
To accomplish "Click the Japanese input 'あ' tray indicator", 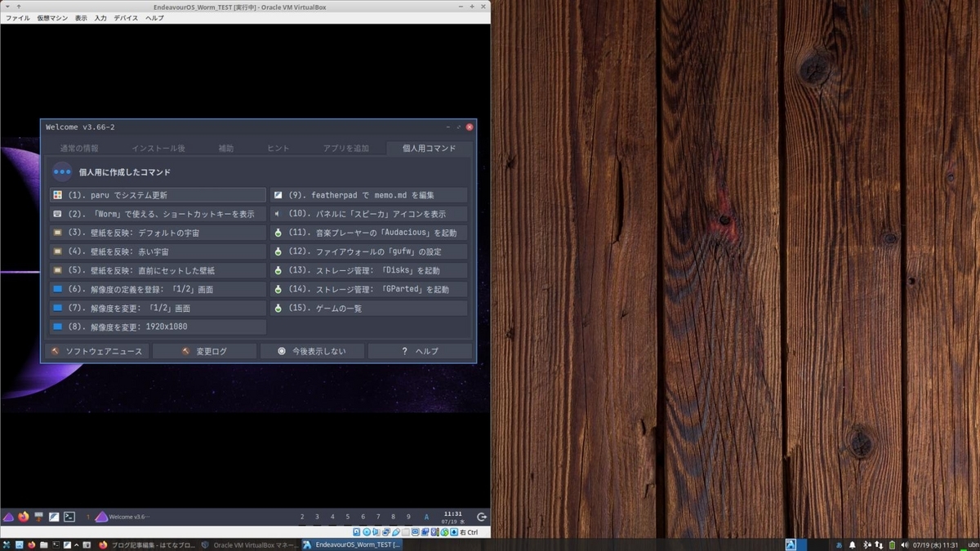I will tap(839, 544).
